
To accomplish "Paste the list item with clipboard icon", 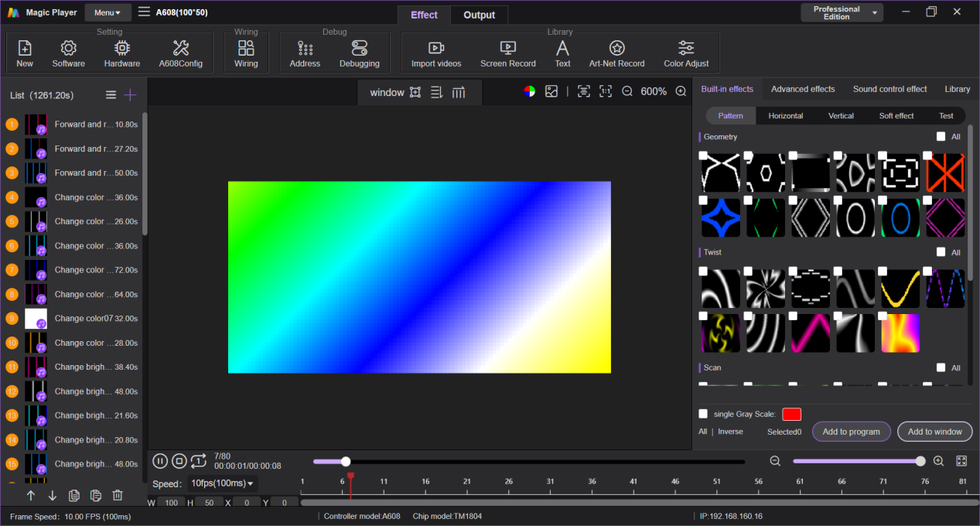I will [96, 495].
